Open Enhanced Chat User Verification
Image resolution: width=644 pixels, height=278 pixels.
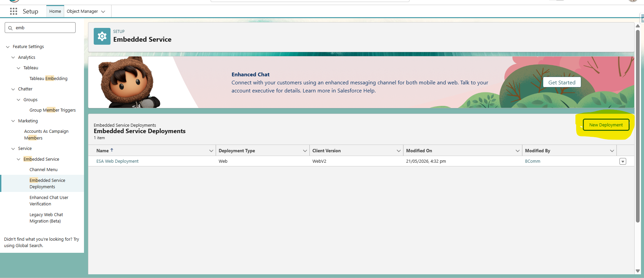tap(49, 201)
